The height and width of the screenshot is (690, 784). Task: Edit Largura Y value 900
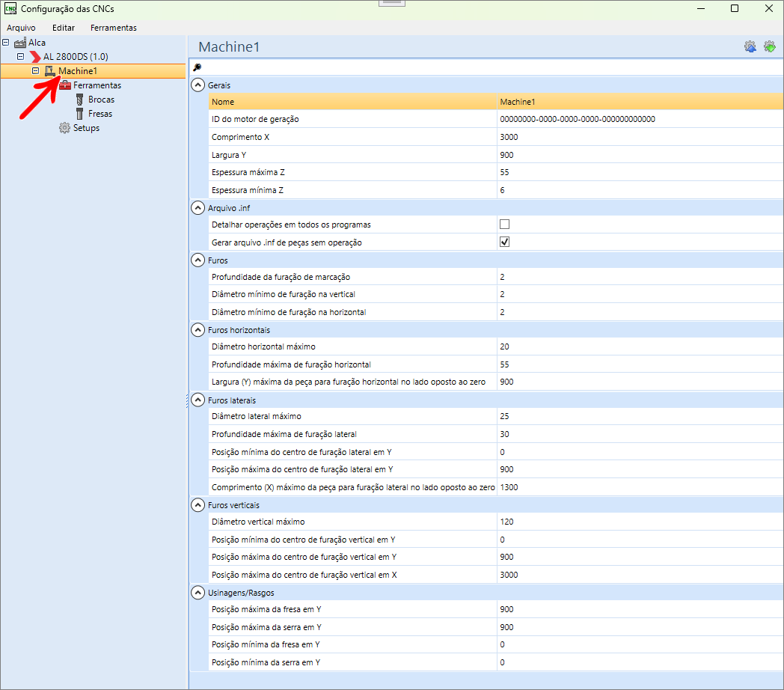640,155
